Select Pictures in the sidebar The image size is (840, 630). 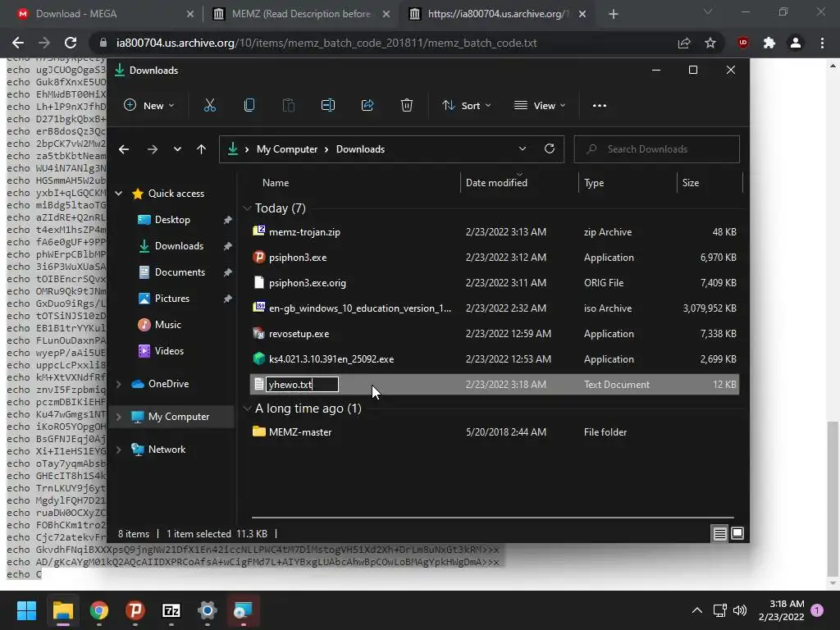[172, 299]
